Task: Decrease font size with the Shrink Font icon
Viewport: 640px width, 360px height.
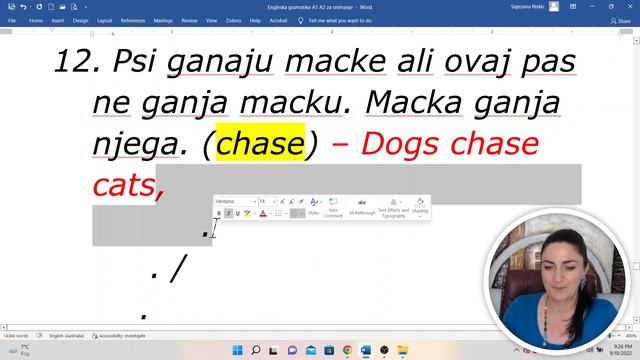Action: 291,201
